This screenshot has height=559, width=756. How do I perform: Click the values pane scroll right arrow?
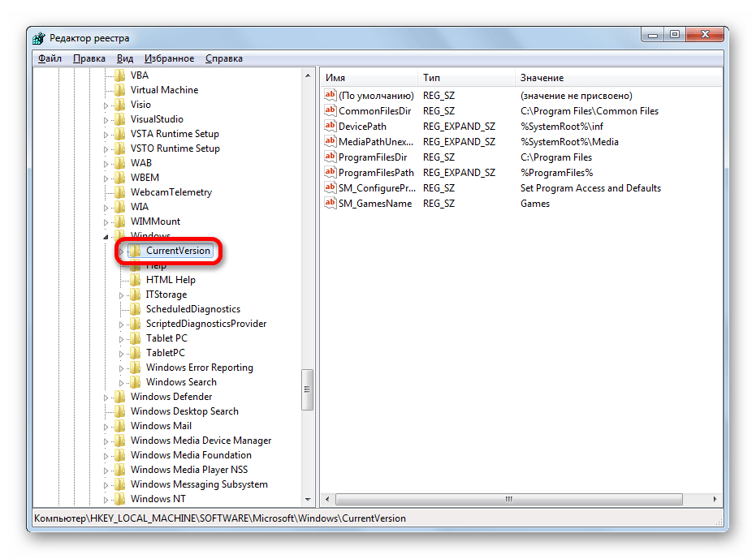click(715, 499)
